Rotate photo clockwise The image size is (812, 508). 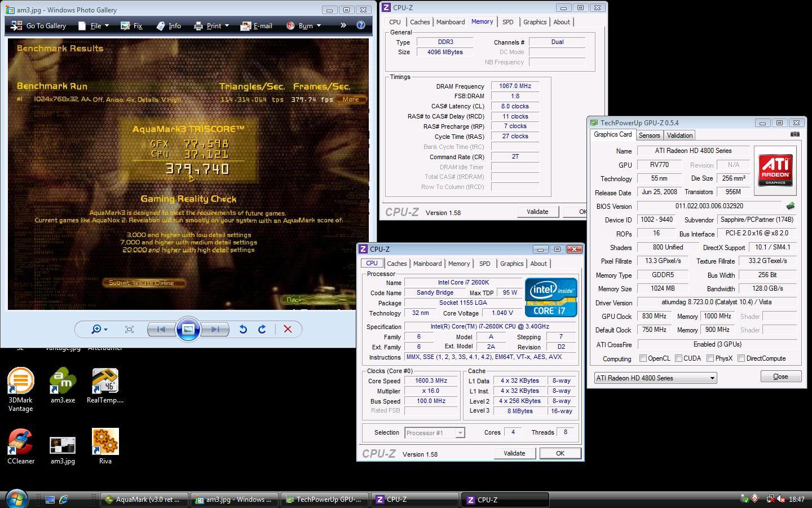point(262,329)
